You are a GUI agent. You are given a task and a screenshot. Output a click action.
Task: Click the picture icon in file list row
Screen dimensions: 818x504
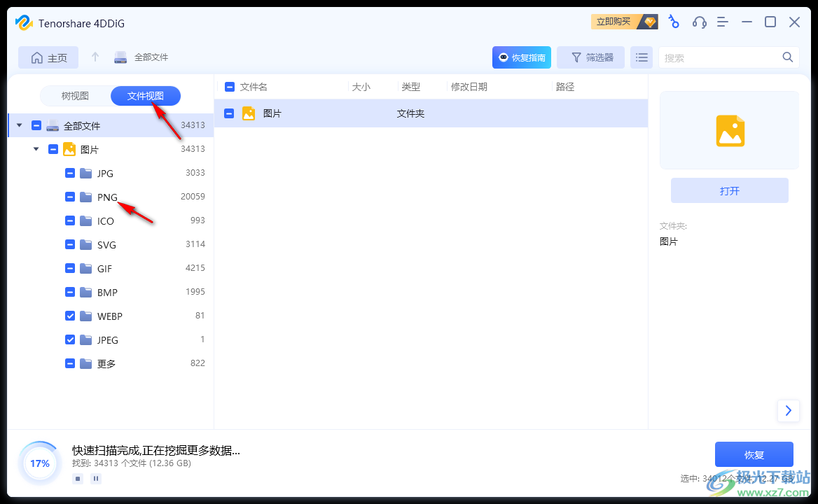coord(249,113)
